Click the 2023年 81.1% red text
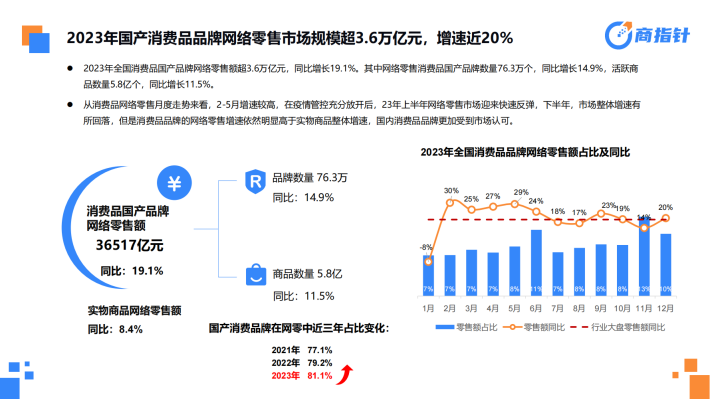Image resolution: width=710 pixels, height=399 pixels. click(302, 375)
